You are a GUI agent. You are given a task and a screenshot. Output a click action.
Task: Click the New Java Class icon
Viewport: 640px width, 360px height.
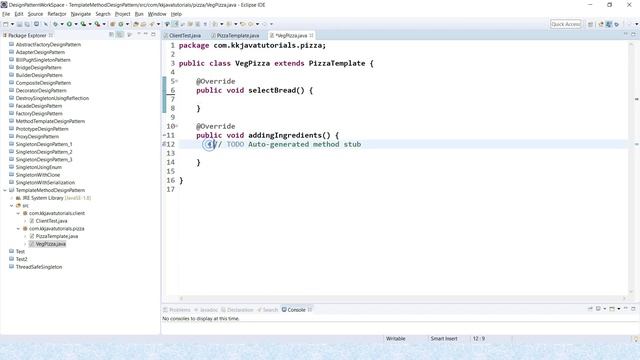(x=120, y=24)
